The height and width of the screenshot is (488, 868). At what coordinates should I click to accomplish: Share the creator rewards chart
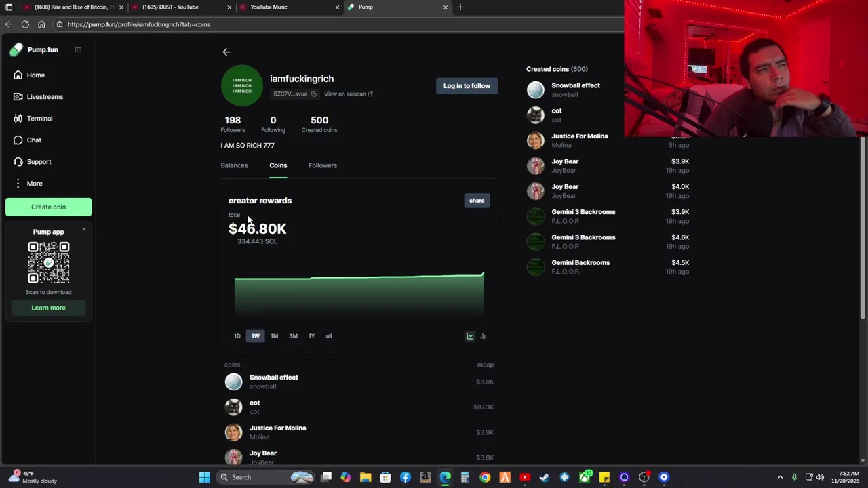[x=477, y=201]
